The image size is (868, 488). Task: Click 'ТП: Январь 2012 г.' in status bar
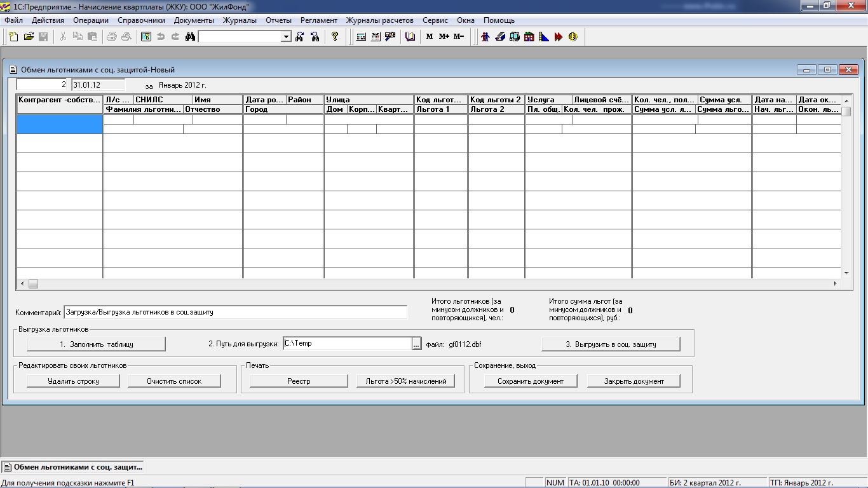click(802, 483)
